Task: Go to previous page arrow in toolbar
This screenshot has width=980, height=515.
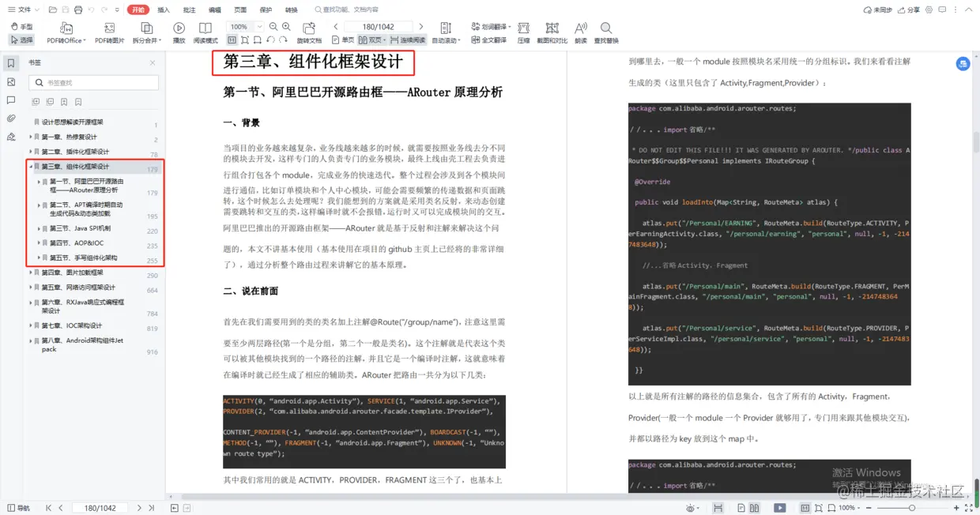Action: tap(335, 27)
